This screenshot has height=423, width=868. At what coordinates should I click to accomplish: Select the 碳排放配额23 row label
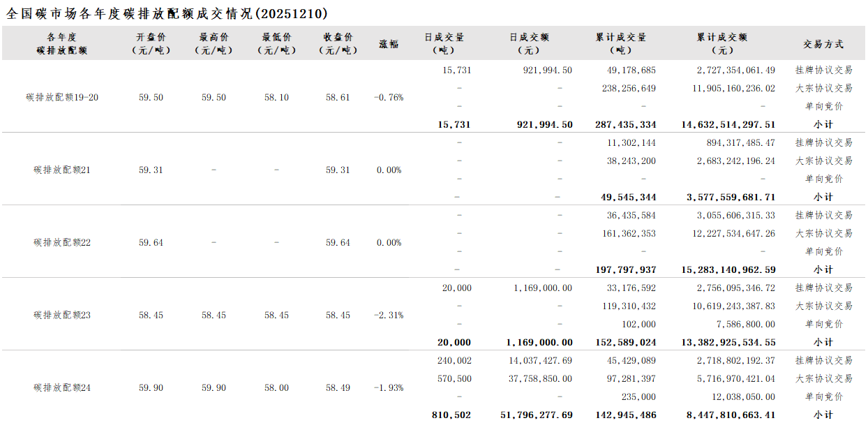(62, 315)
